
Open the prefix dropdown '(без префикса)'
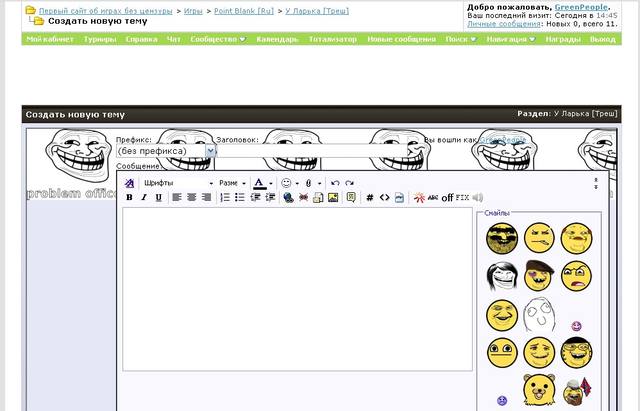point(166,151)
